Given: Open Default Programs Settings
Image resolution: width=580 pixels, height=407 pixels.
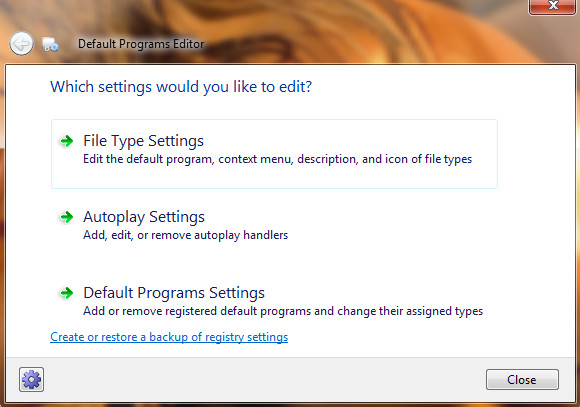Looking at the screenshot, I should (x=174, y=293).
